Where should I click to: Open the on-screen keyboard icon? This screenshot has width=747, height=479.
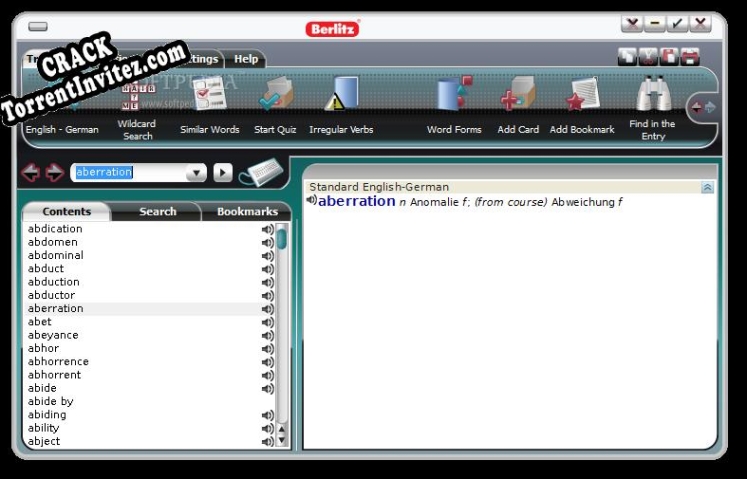pyautogui.click(x=261, y=172)
